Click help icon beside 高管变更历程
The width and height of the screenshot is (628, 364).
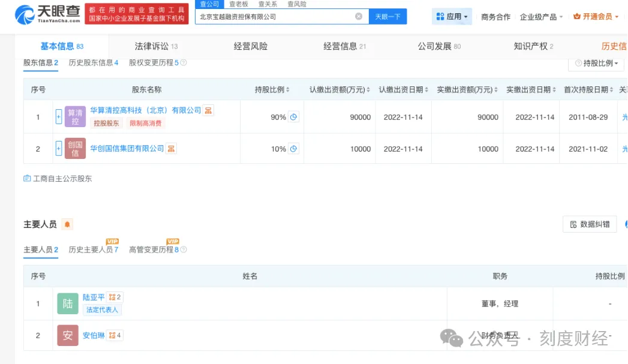pos(184,249)
